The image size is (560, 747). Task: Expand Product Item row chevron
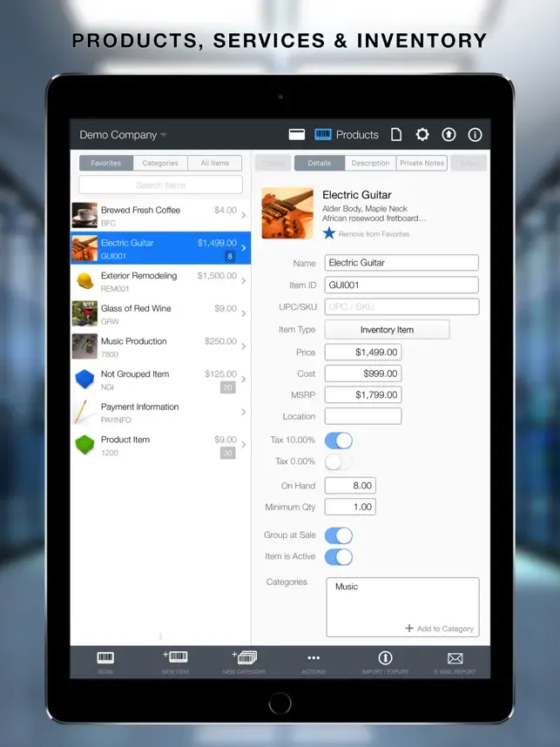244,445
